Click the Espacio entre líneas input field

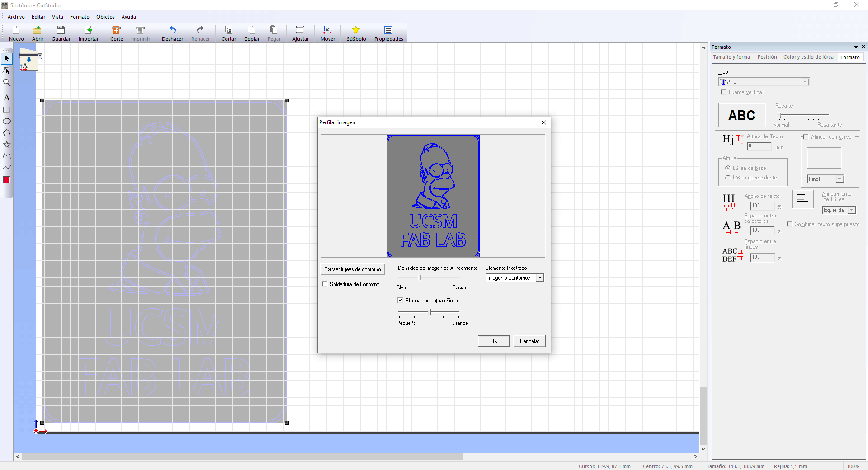pos(762,258)
